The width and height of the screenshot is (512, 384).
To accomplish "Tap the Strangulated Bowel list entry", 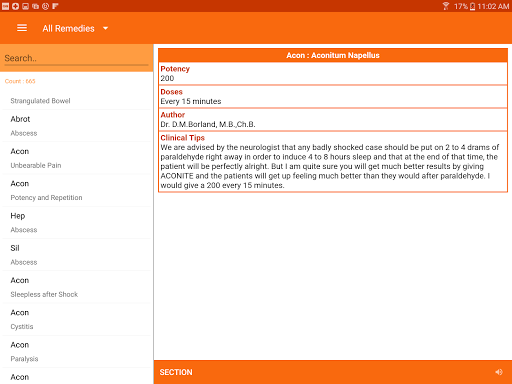I will [77, 101].
